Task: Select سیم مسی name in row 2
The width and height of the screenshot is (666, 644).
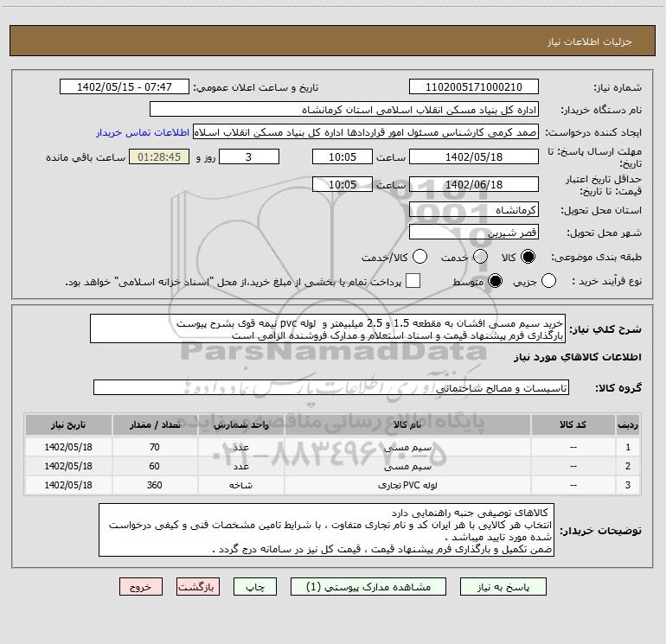Action: [x=407, y=467]
